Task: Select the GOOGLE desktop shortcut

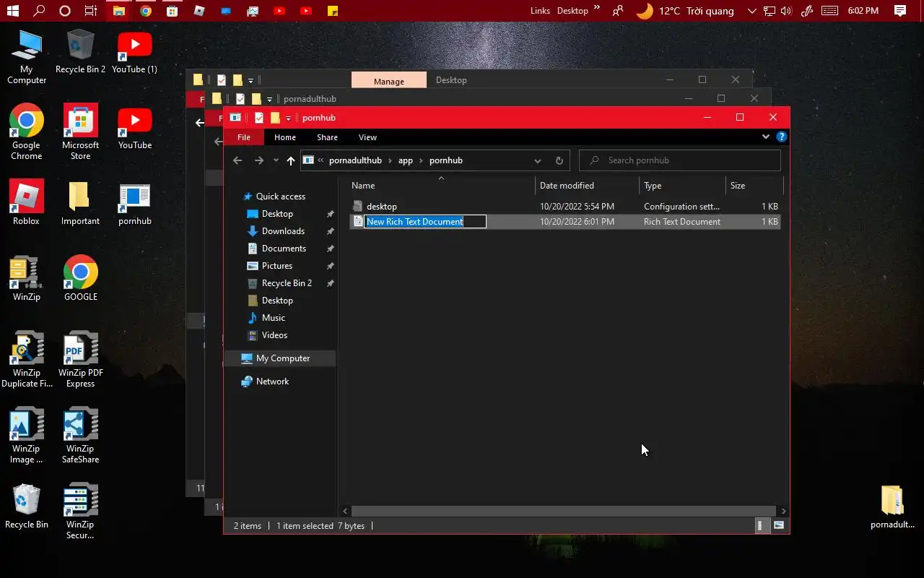Action: pos(81,278)
